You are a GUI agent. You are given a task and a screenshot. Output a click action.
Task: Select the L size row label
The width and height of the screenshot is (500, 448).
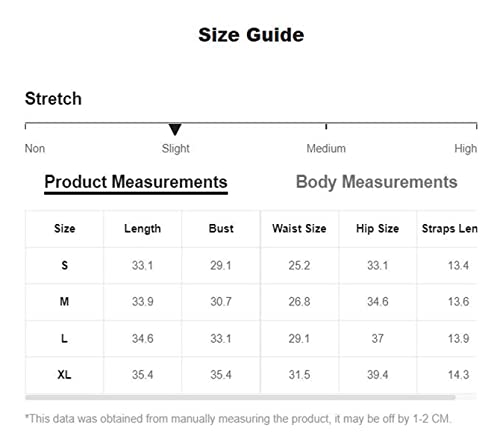tap(64, 338)
